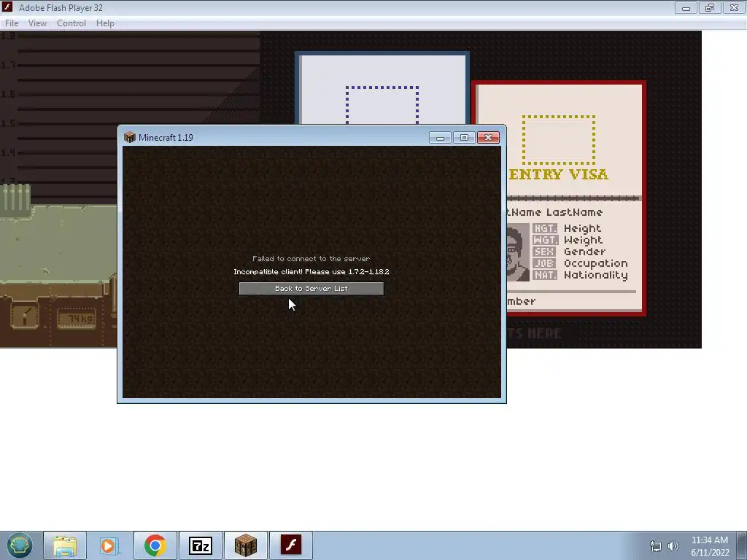Open Windows Media Player from taskbar
The width and height of the screenshot is (747, 560).
click(x=109, y=545)
